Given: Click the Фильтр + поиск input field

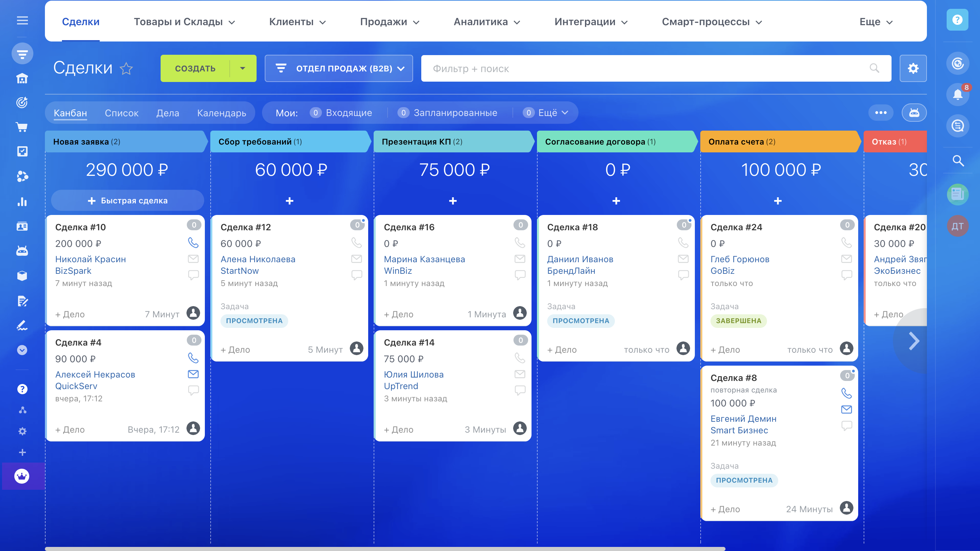Looking at the screenshot, I should (x=647, y=68).
